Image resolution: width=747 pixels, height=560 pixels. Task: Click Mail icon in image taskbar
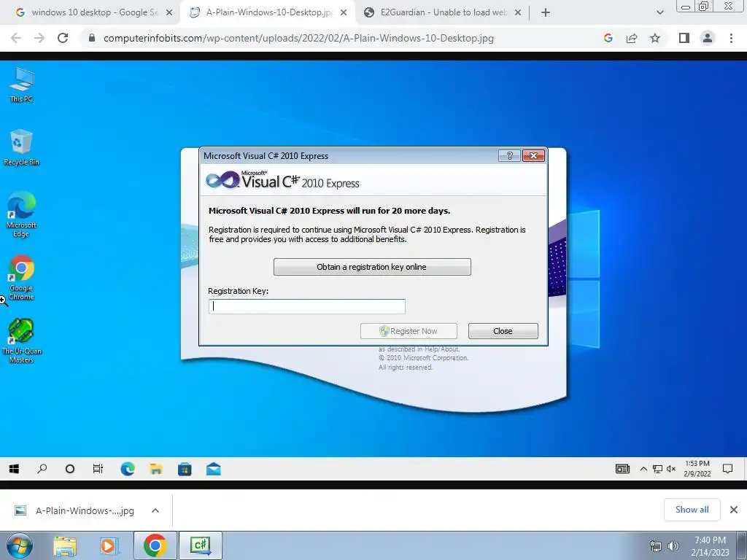tap(214, 469)
